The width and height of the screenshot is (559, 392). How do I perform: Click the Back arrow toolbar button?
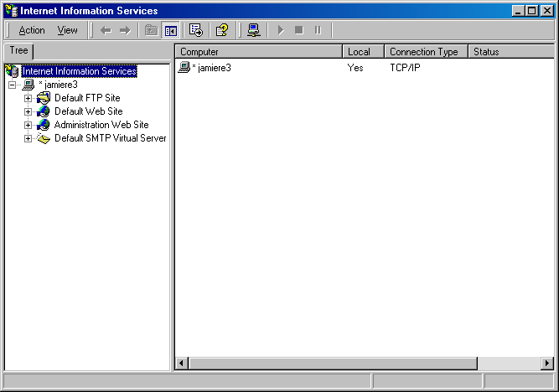pos(106,31)
